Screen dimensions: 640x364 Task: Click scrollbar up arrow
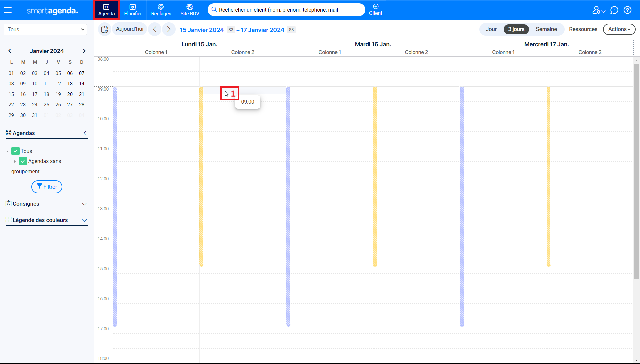tap(636, 61)
